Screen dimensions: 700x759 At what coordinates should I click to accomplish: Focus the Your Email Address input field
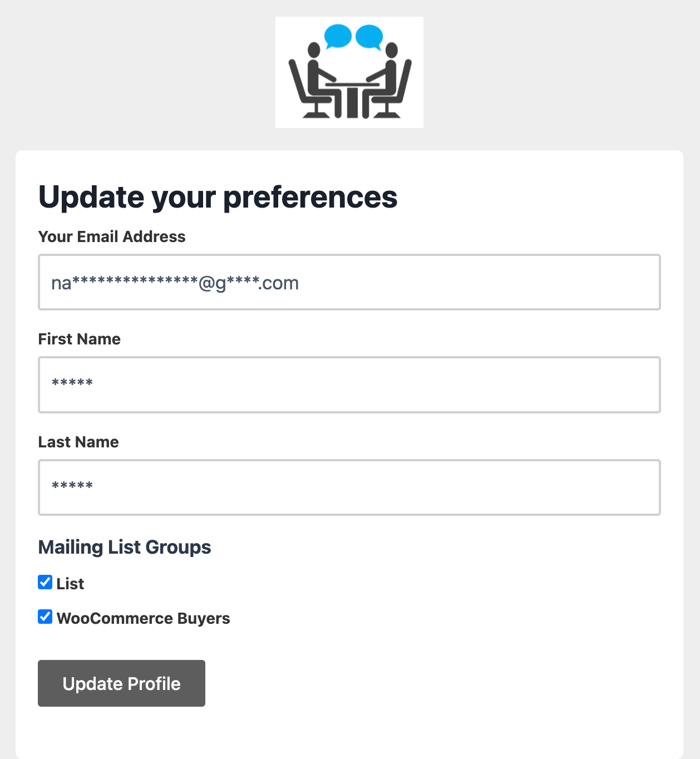click(349, 282)
